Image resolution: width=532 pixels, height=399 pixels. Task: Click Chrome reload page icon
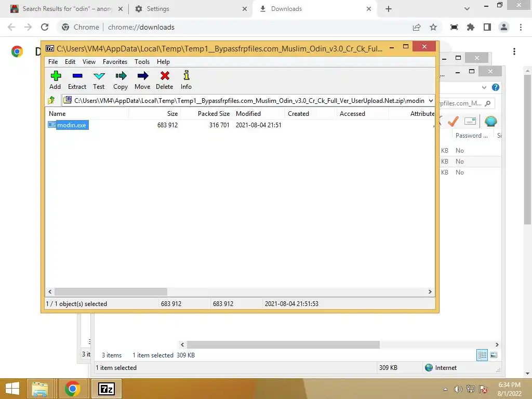[x=45, y=27]
